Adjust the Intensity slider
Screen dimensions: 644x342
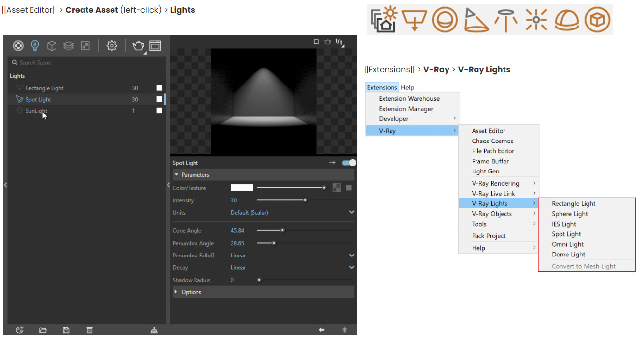tap(305, 200)
